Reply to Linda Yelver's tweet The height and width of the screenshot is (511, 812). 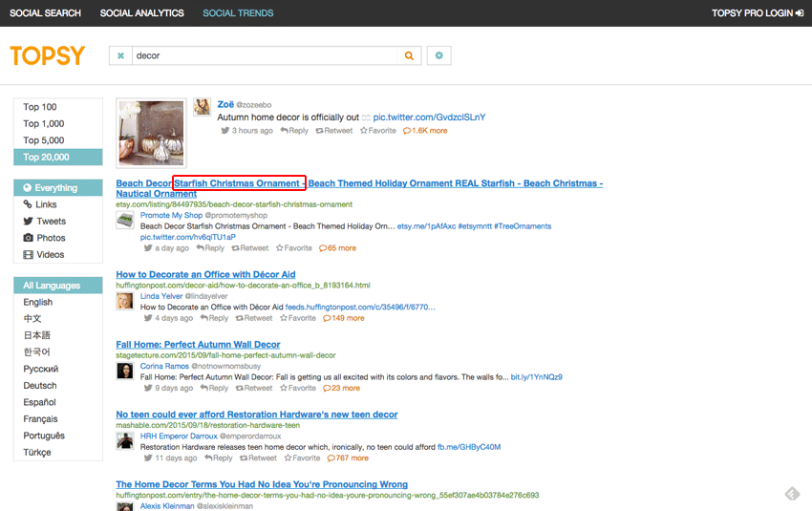214,318
